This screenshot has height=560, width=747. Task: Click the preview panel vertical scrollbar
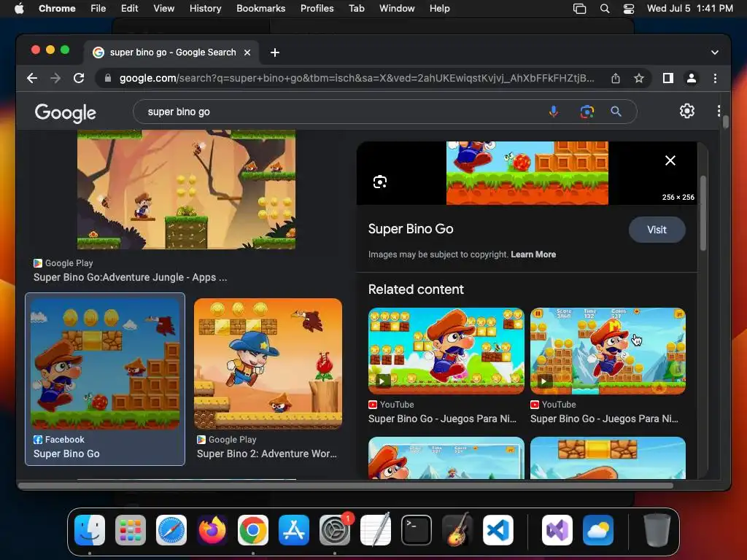(x=703, y=214)
